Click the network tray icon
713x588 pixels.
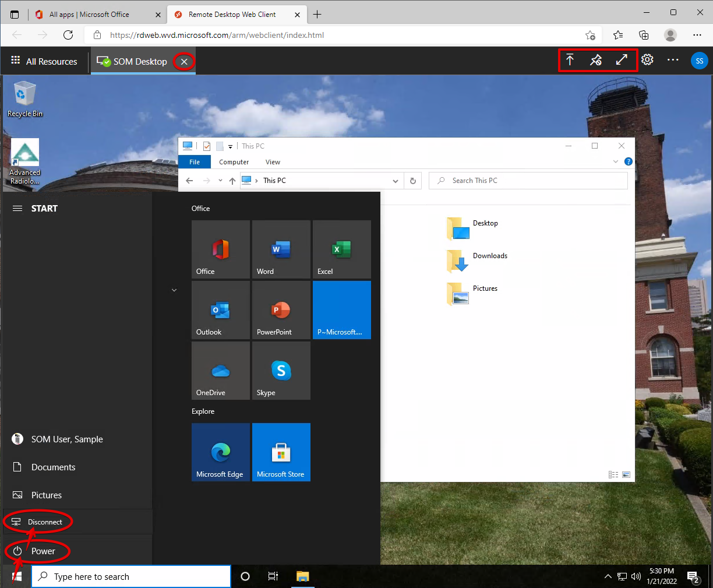tap(622, 576)
